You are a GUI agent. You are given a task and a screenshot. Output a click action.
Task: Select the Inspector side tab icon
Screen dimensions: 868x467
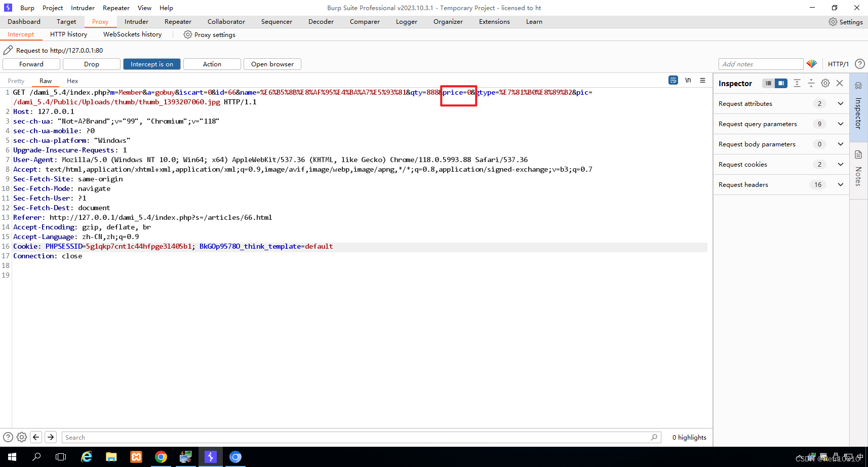click(x=858, y=86)
